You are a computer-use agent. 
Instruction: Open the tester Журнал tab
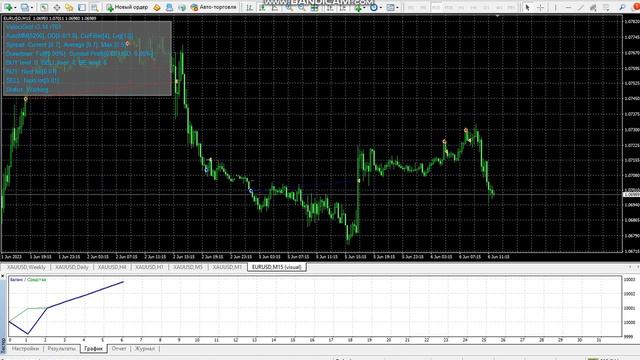(x=145, y=349)
